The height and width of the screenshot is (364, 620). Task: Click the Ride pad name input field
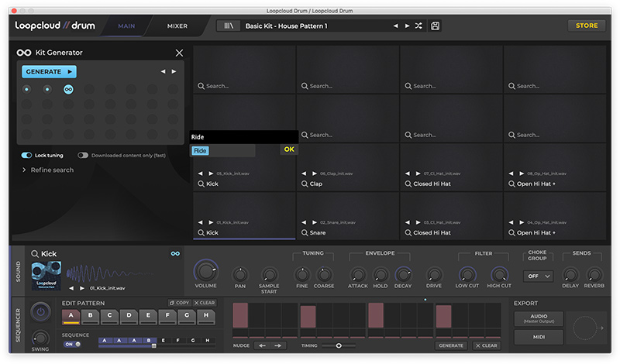point(222,150)
